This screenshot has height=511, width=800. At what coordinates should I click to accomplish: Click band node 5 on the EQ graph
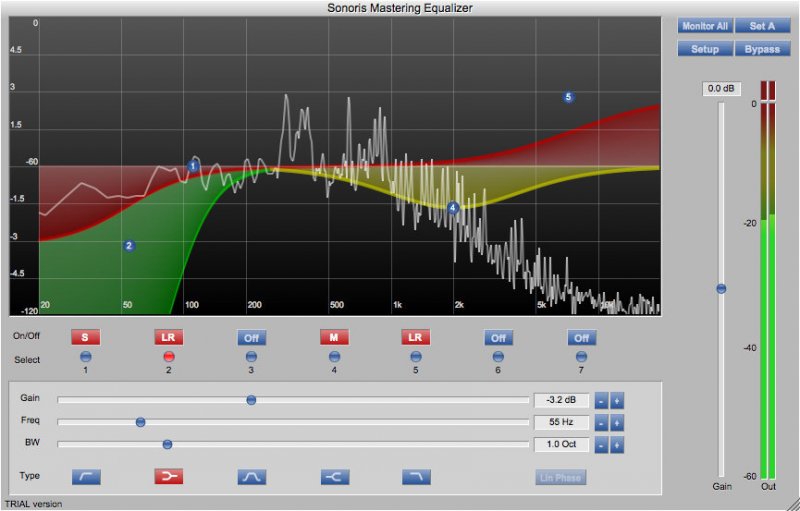pyautogui.click(x=569, y=97)
